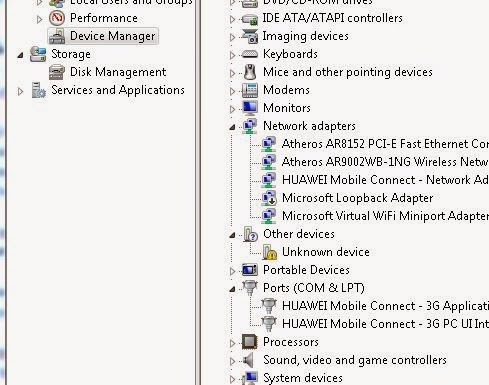The image size is (489, 385).
Task: Click the Atheros AR9002WB-1NG adapter icon
Action: (x=269, y=162)
